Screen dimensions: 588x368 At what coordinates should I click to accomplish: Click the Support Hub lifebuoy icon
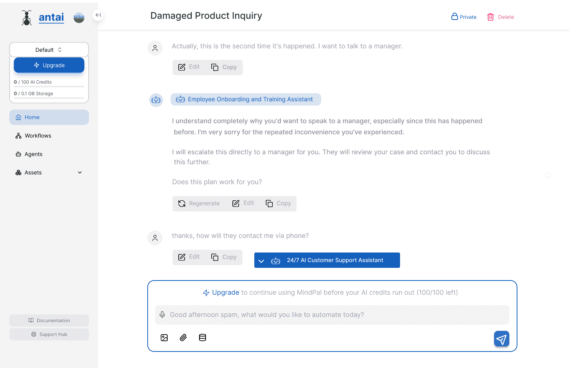point(34,334)
